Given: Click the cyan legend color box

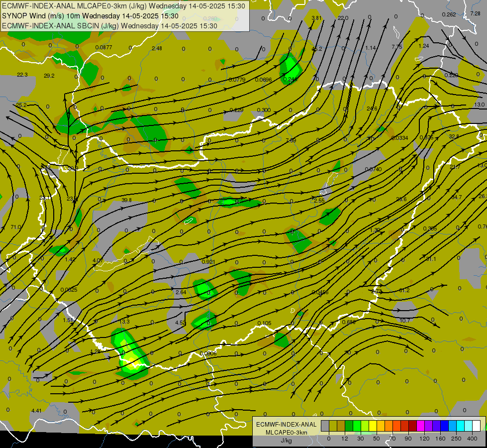Looking at the screenshot, I should coord(460,426).
